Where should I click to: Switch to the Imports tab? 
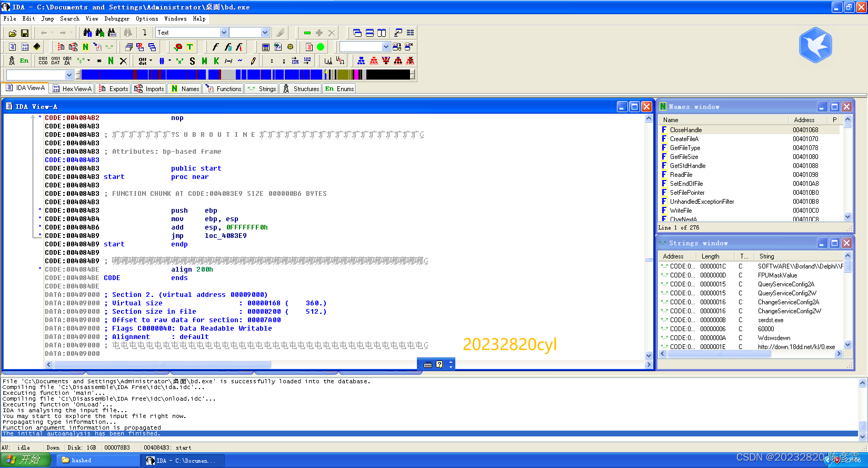pyautogui.click(x=149, y=89)
